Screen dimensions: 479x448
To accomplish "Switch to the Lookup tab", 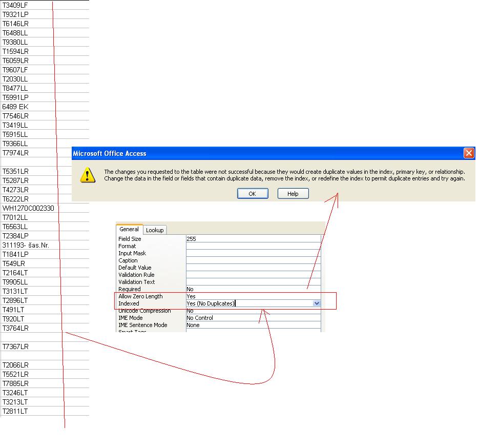I will click(x=155, y=230).
